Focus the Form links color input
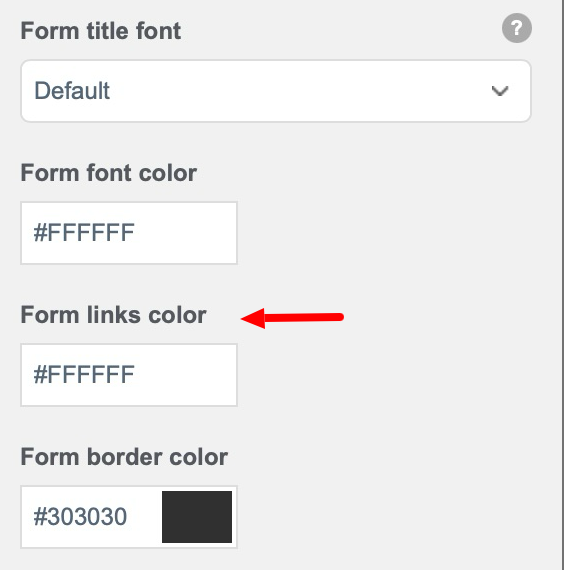This screenshot has height=570, width=564. (x=129, y=375)
